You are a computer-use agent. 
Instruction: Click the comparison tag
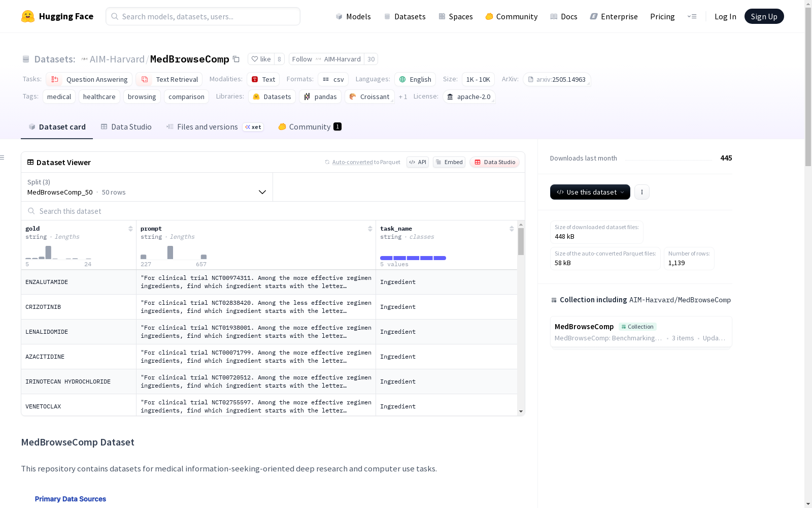[186, 97]
